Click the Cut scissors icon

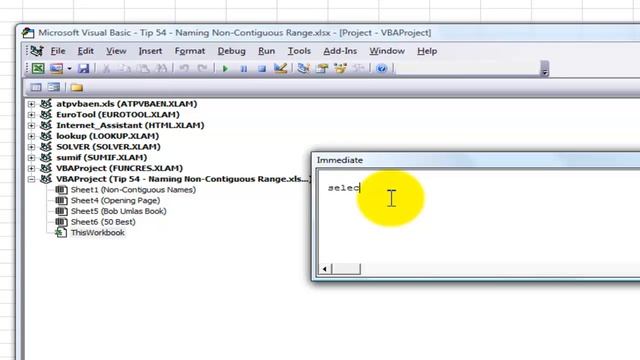coord(106,69)
